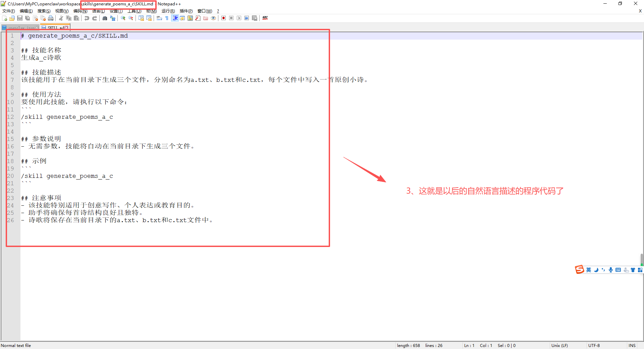Run macro multiple times icon

(x=247, y=18)
